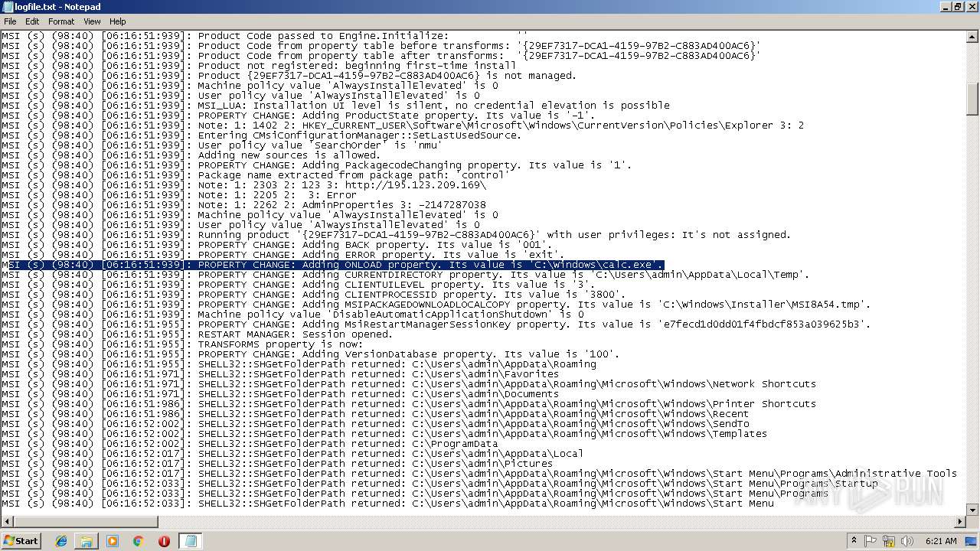This screenshot has width=980, height=551.
Task: Open the File menu
Action: coord(10,21)
